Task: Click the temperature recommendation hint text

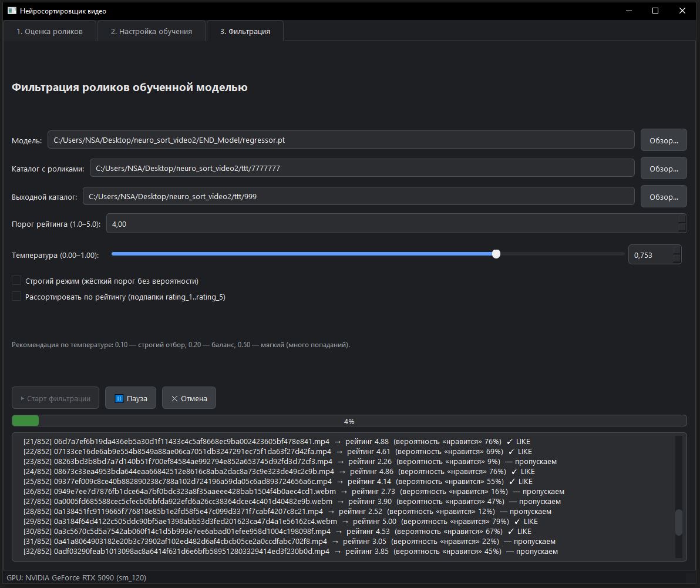Action: tap(181, 345)
